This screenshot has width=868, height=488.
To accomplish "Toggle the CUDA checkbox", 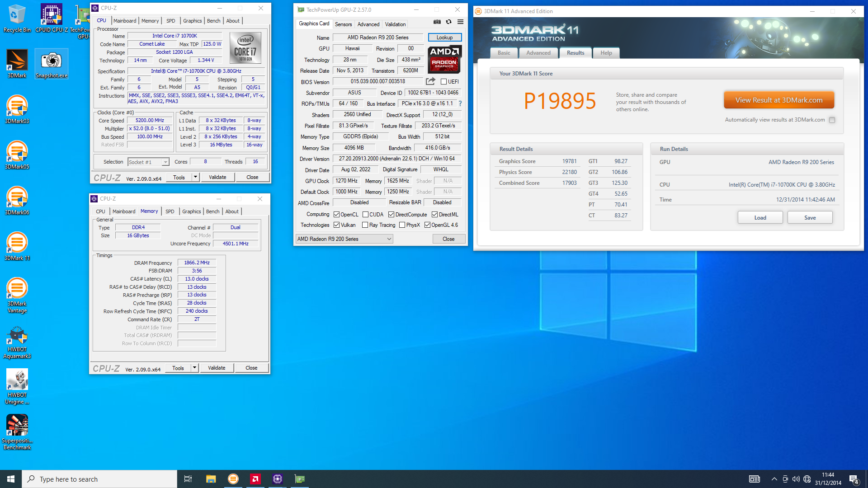I will (365, 215).
